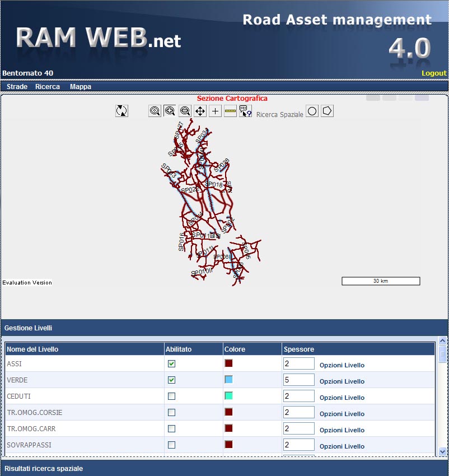
Task: Uncheck the VERDE layer
Action: (172, 380)
